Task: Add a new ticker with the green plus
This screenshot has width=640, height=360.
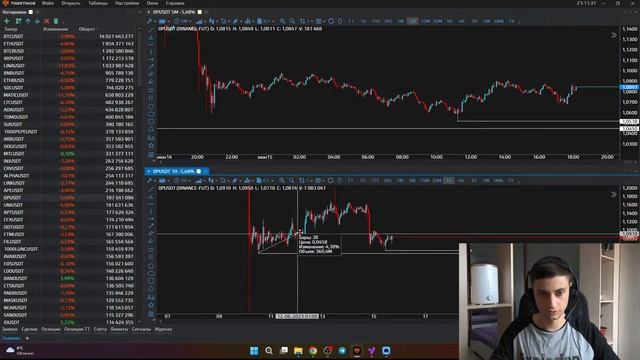Action: (x=7, y=21)
